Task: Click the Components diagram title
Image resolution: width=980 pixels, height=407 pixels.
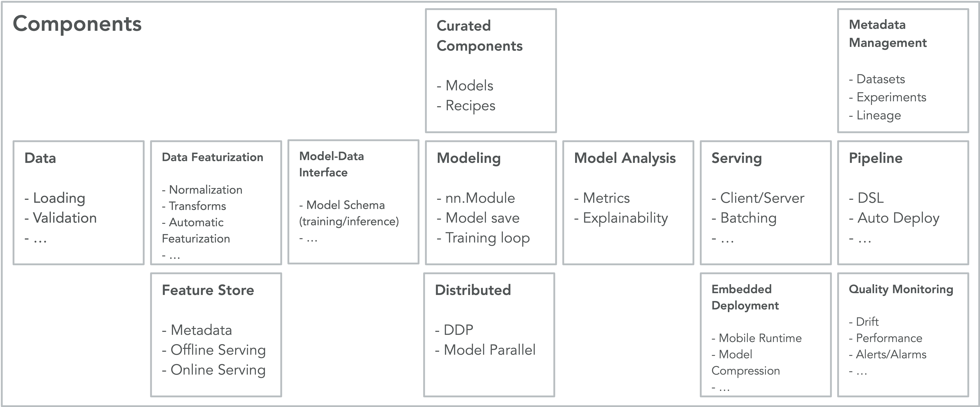Action: 77,24
